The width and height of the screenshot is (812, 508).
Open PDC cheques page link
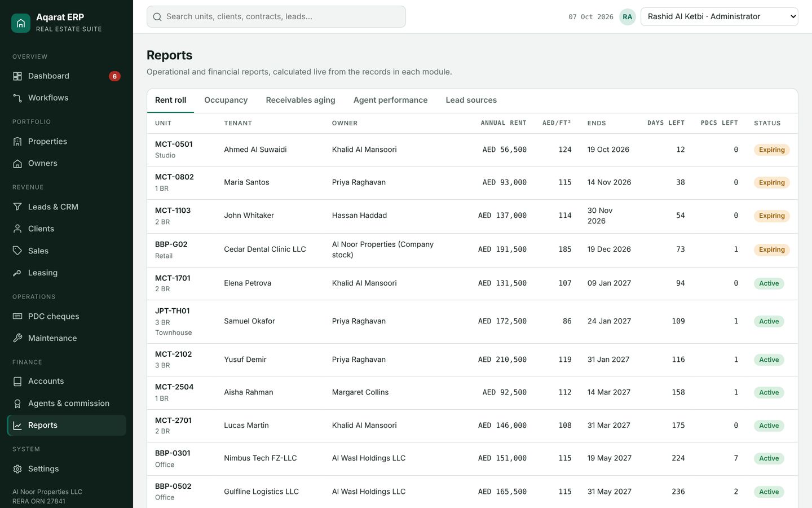[67, 317]
